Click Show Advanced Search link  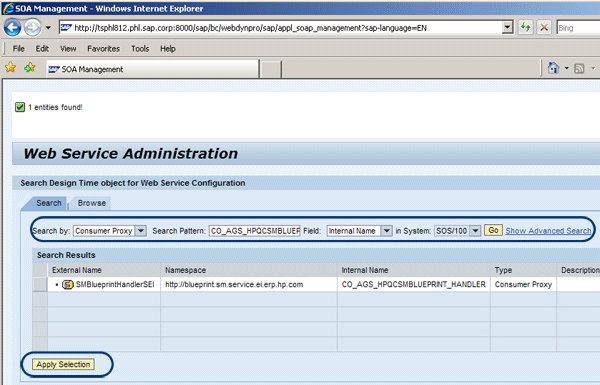(x=548, y=231)
